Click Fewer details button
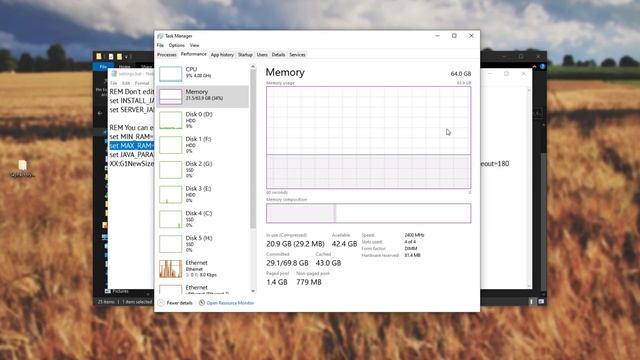Image resolution: width=640 pixels, height=360 pixels. click(x=175, y=303)
